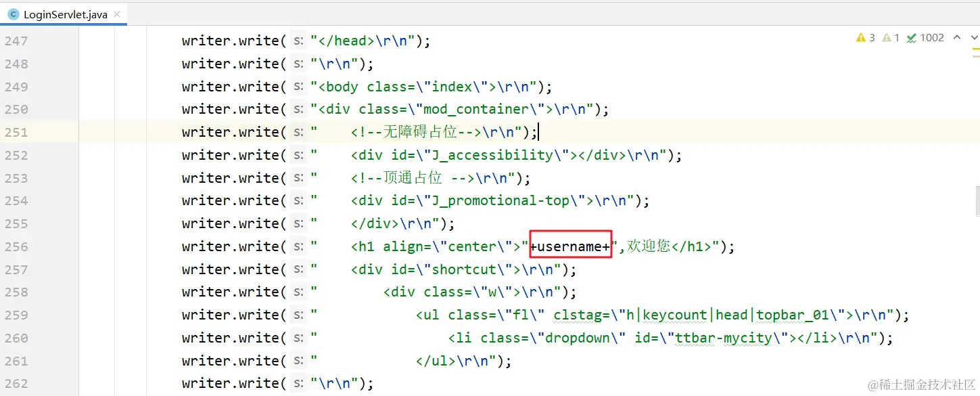Open the yellow warnings indicator showing 3

tap(866, 38)
